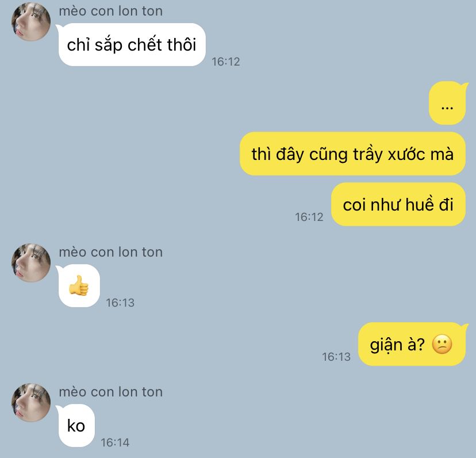Viewport: 476px width, 458px height.
Task: Open the avatar beside "chỉ sắp chết thôi"
Action: 31,22
